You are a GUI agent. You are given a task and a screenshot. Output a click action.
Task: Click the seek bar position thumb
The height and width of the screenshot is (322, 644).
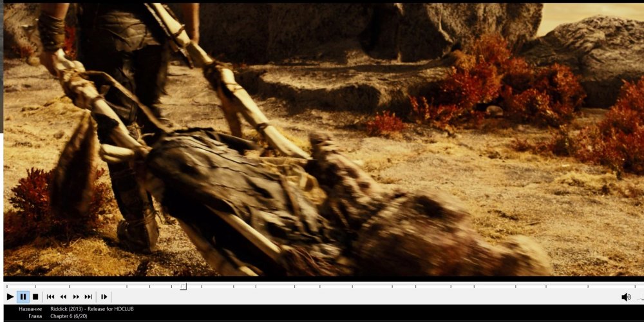point(183,287)
